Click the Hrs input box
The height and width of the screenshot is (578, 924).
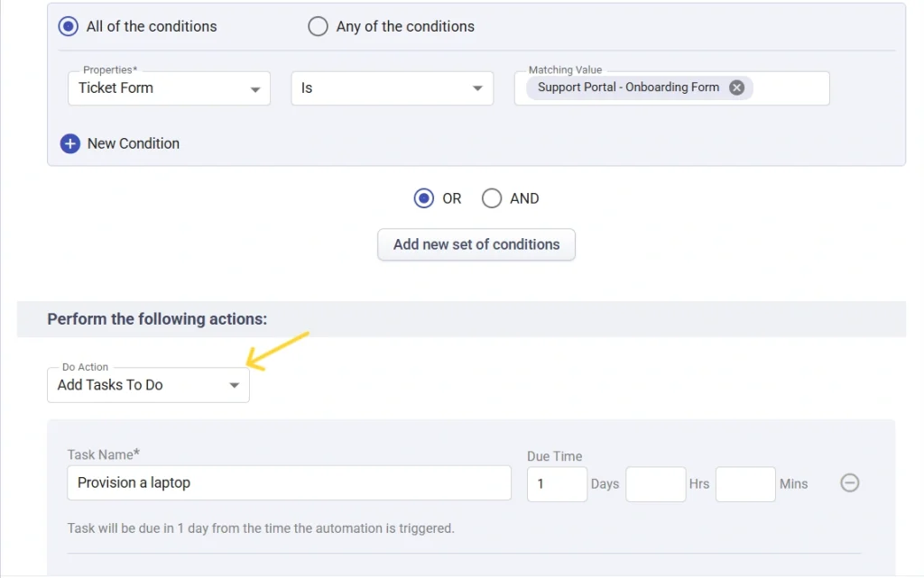coord(656,483)
